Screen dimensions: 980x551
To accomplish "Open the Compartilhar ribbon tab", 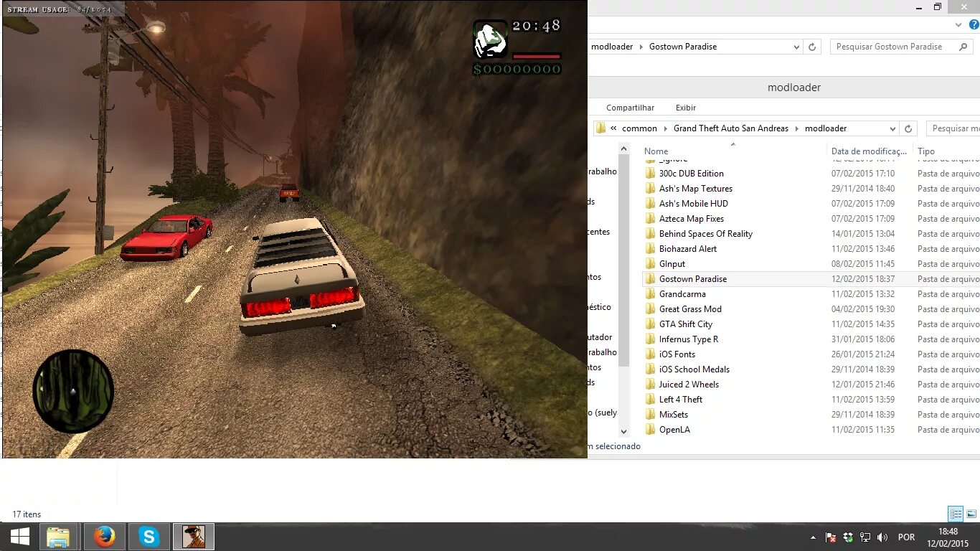I will 630,108.
